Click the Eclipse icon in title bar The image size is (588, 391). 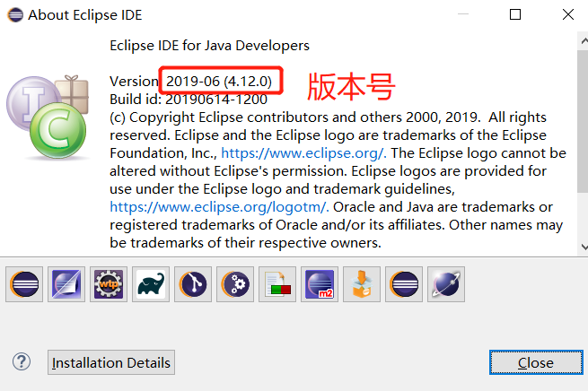click(15, 15)
